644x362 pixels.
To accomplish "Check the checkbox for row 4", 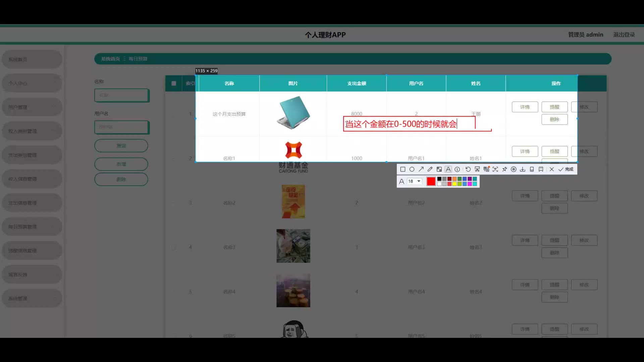I will [174, 247].
